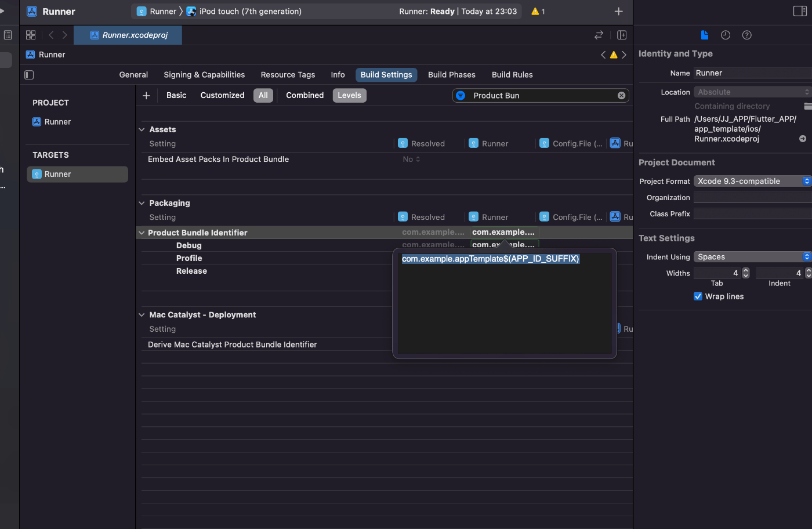This screenshot has height=529, width=812.
Task: Click the bundle identifier value editor text
Action: pyautogui.click(x=491, y=259)
